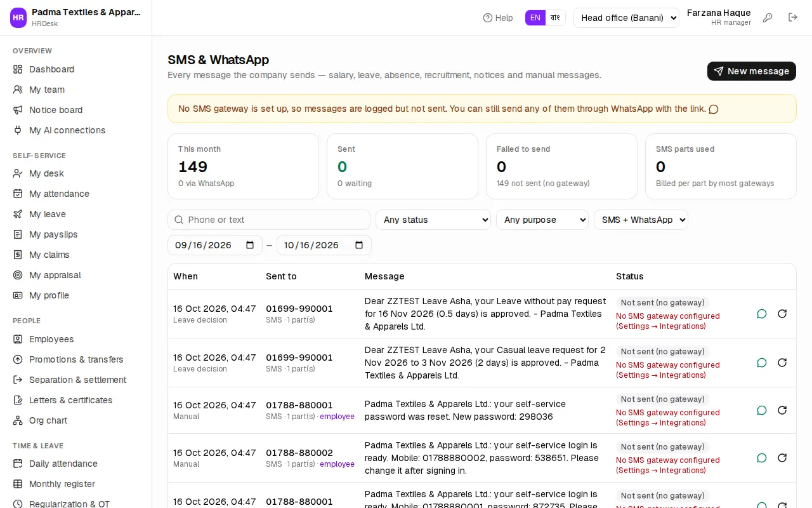Retry the password reset message
Image resolution: width=812 pixels, height=508 pixels.
tap(782, 410)
